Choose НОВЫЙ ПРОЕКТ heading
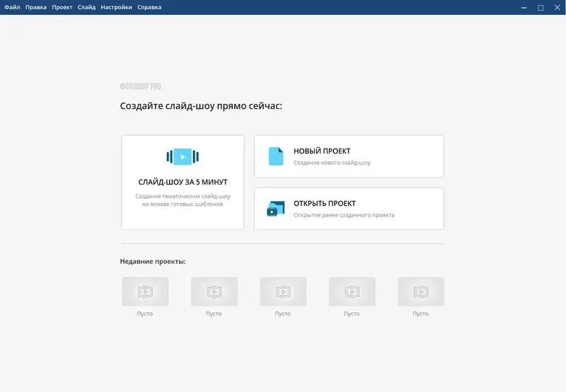This screenshot has height=392, width=566. tap(322, 151)
